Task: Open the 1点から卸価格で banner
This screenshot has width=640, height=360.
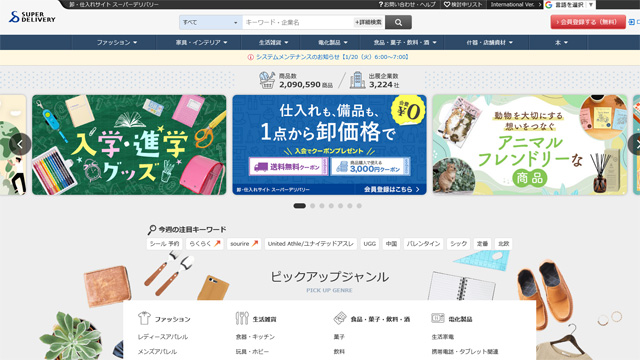Action: (329, 145)
